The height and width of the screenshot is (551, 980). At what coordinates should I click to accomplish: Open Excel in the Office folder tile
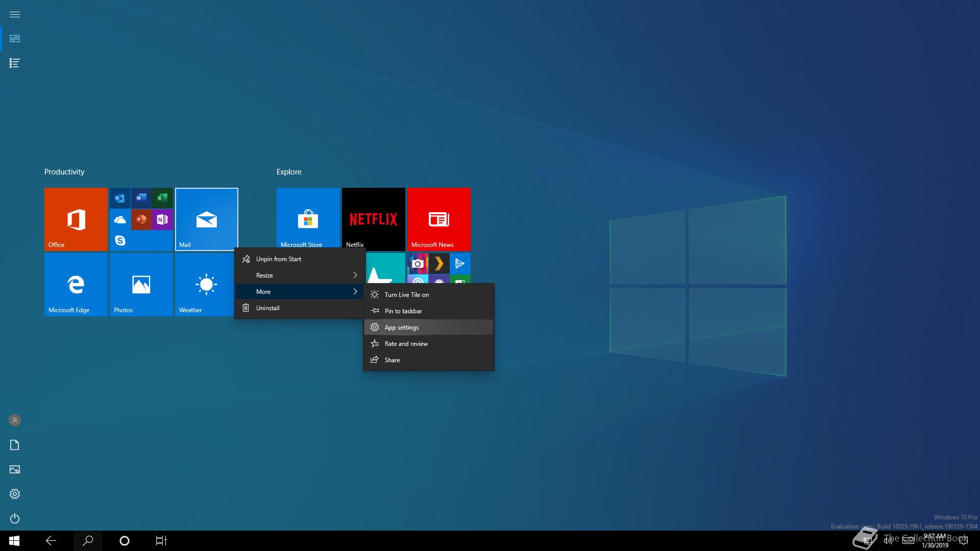162,198
